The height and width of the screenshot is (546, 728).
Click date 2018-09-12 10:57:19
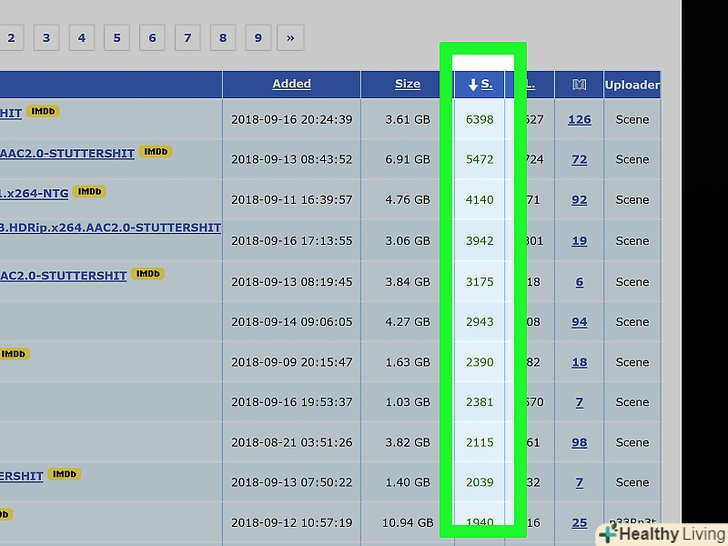click(x=292, y=523)
